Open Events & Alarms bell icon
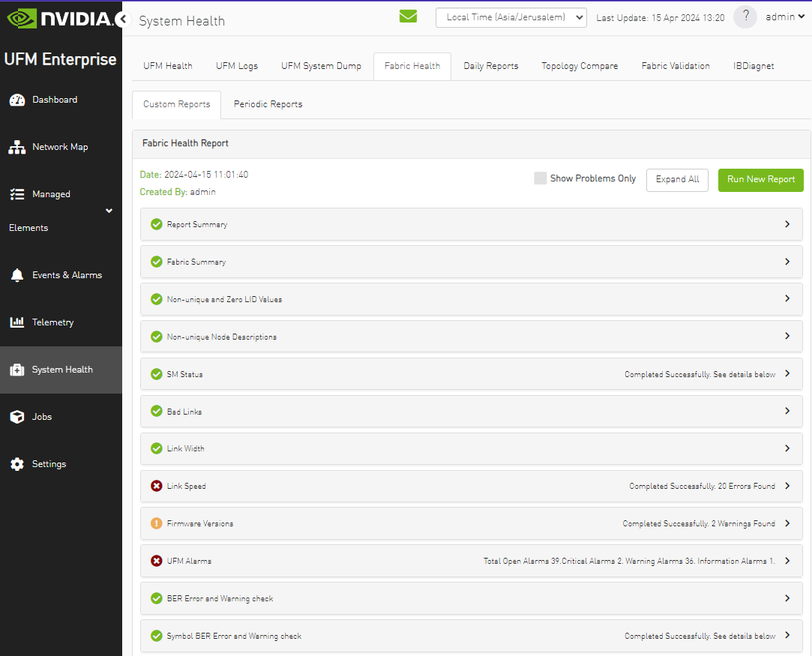The image size is (812, 656). [x=16, y=276]
